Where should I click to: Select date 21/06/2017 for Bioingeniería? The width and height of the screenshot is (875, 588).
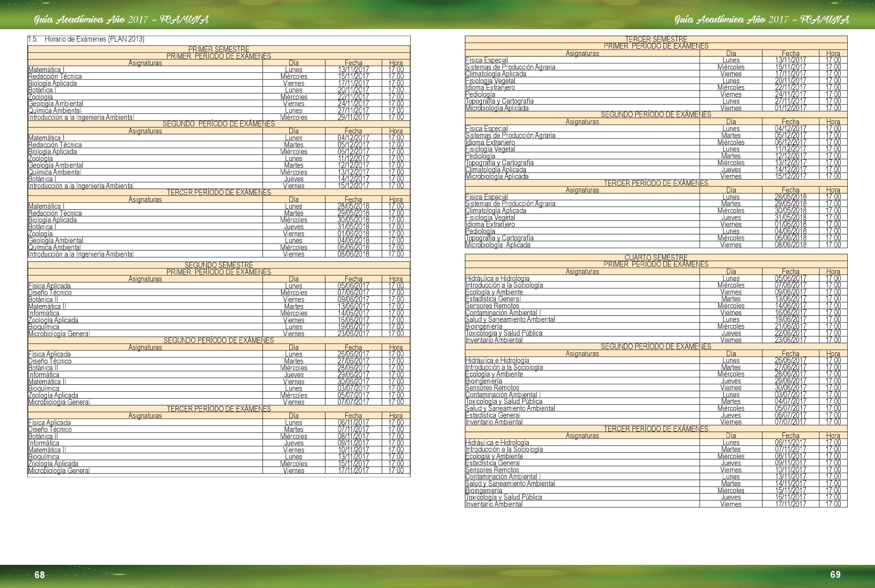coord(790,326)
